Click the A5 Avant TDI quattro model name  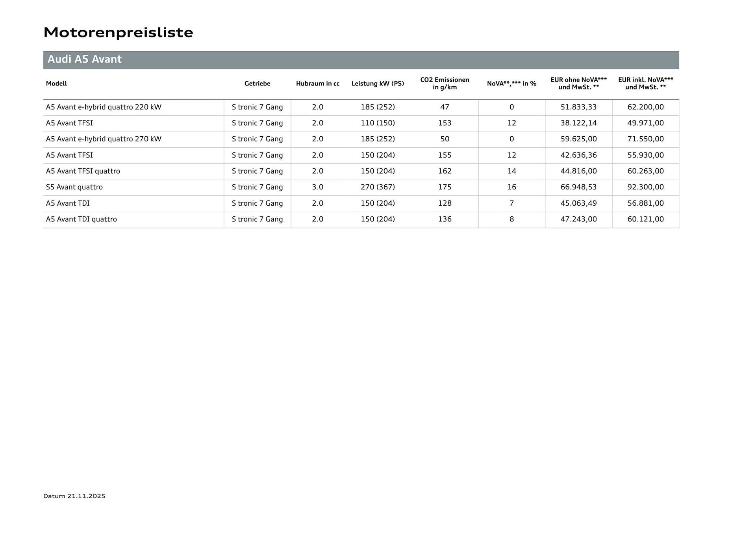[x=82, y=219]
